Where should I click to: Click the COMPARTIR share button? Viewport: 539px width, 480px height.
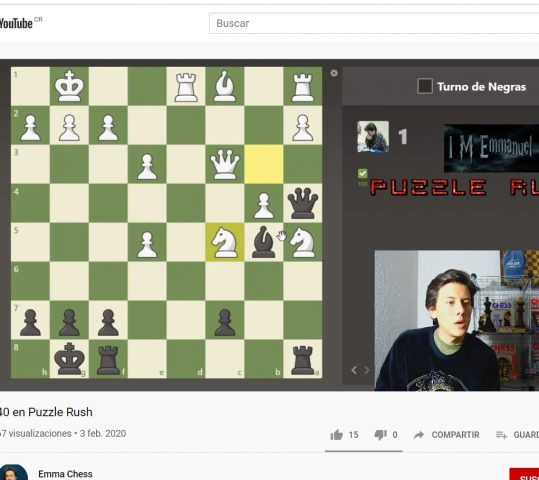(x=447, y=435)
